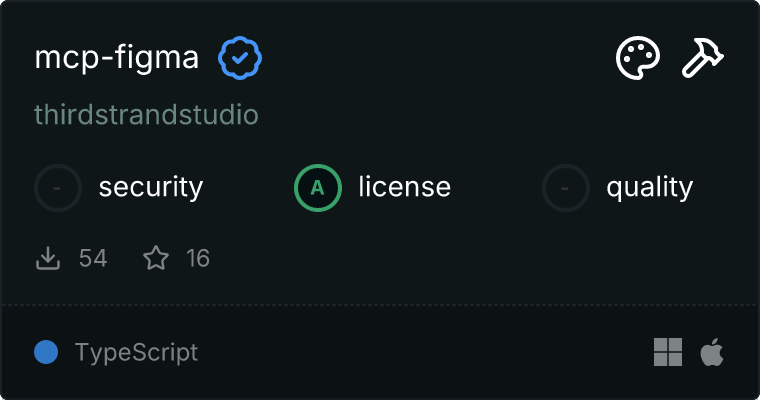Click the star rating icon
The image size is (760, 400).
[x=156, y=259]
